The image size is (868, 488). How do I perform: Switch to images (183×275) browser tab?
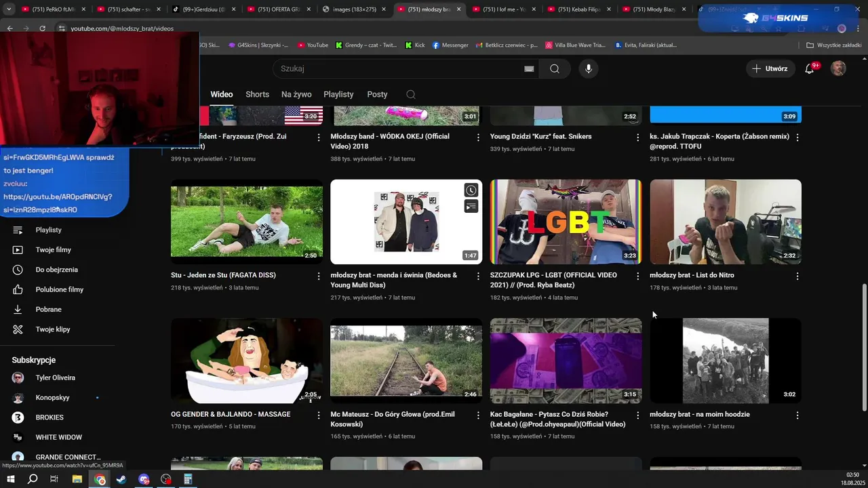(353, 9)
